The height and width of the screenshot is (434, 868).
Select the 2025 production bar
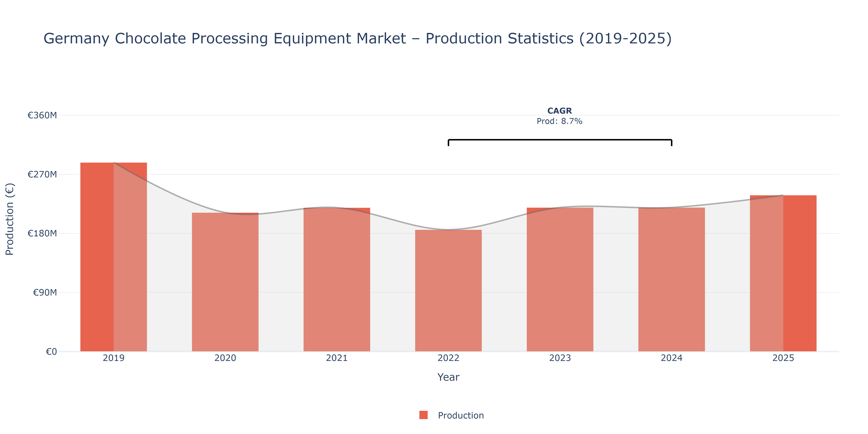tap(783, 273)
